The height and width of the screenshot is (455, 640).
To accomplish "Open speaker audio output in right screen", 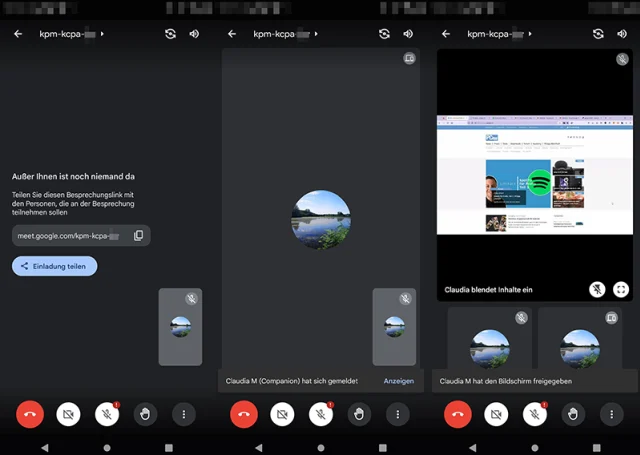I will pyautogui.click(x=622, y=34).
